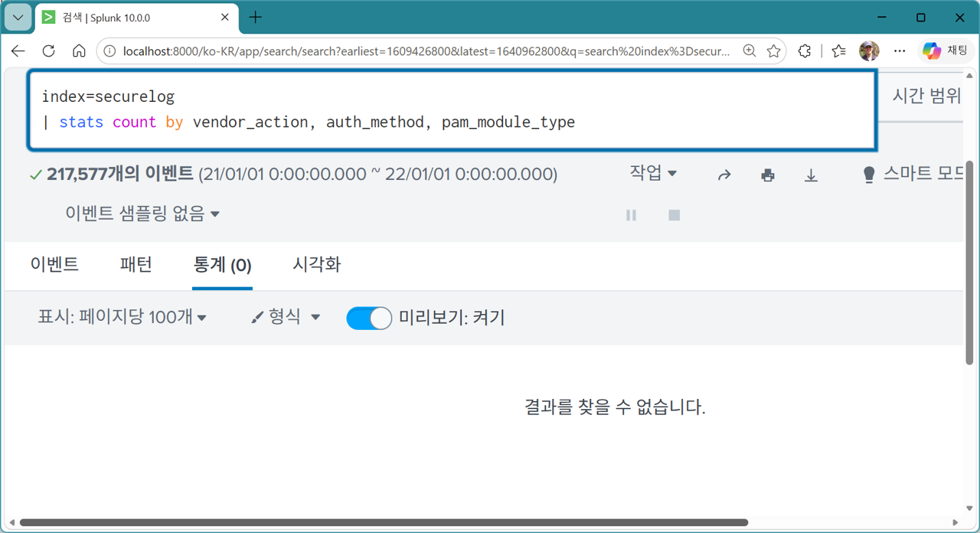Click into the search query input box
The width and height of the screenshot is (980, 533).
click(452, 110)
